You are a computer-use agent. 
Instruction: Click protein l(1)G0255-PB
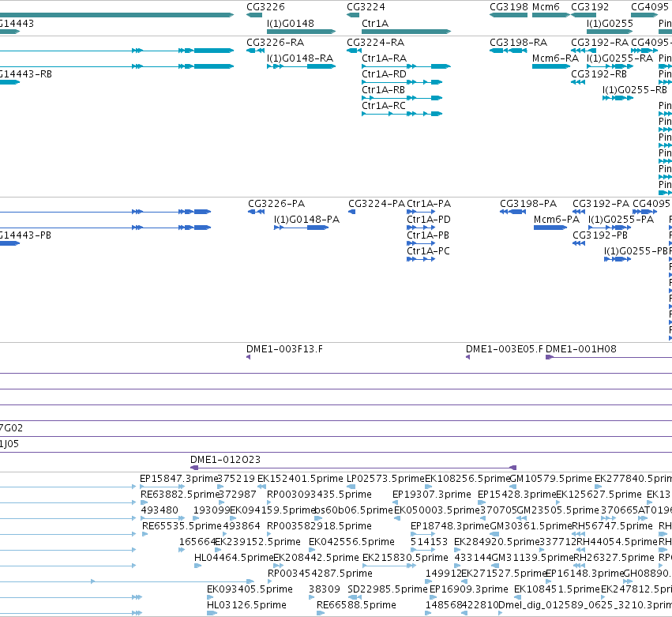[636, 251]
